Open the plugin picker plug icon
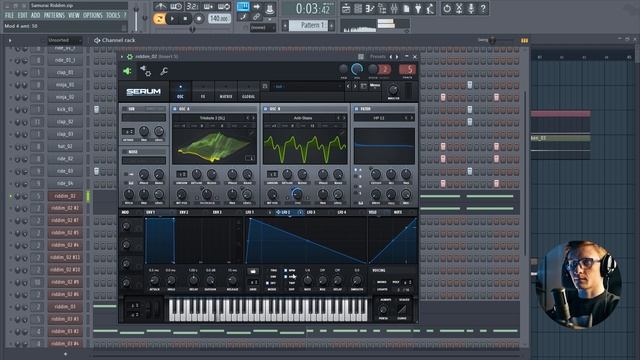This screenshot has width=640, height=360. coord(418,9)
